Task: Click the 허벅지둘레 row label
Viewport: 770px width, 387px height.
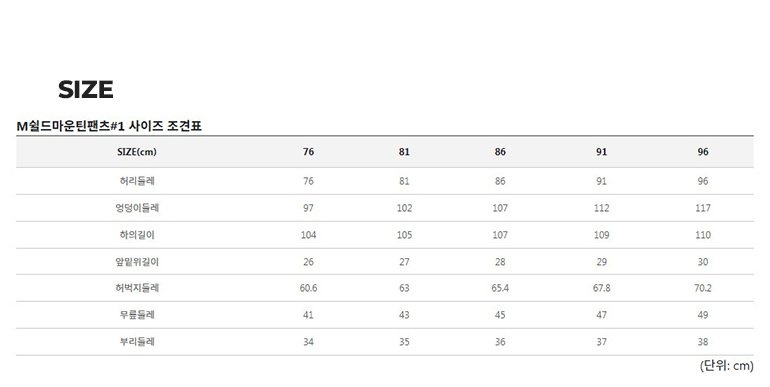Action: [137, 288]
